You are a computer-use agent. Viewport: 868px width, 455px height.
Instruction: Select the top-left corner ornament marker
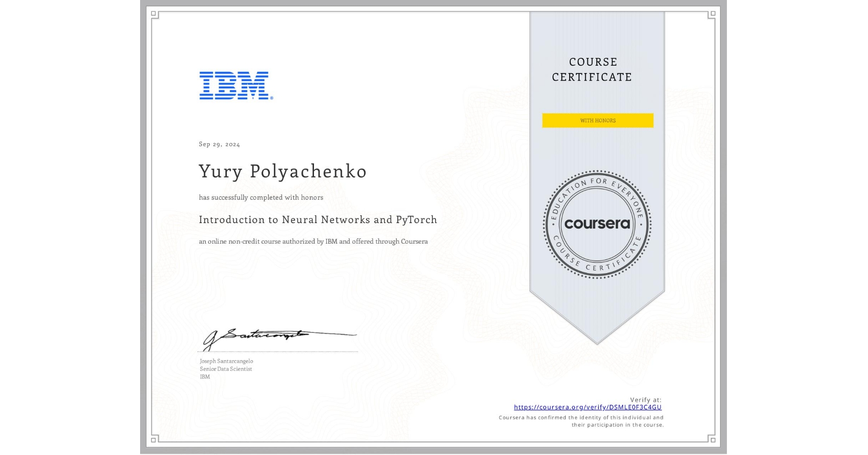coord(155,14)
